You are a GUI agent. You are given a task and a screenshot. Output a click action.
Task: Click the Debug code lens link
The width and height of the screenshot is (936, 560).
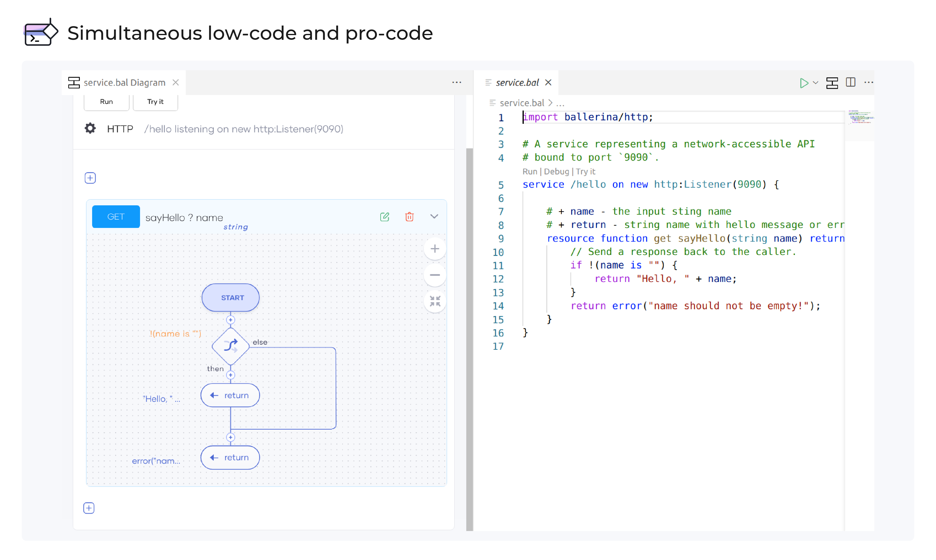556,171
